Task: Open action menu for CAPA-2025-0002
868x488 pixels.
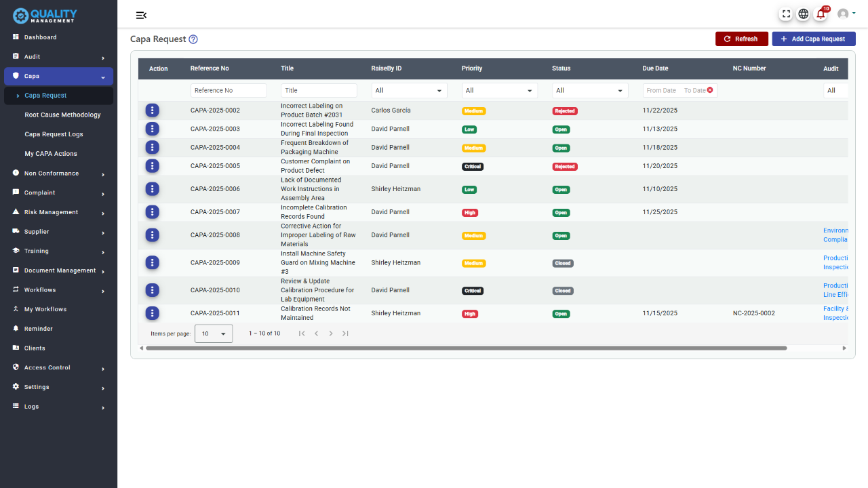Action: coord(153,110)
